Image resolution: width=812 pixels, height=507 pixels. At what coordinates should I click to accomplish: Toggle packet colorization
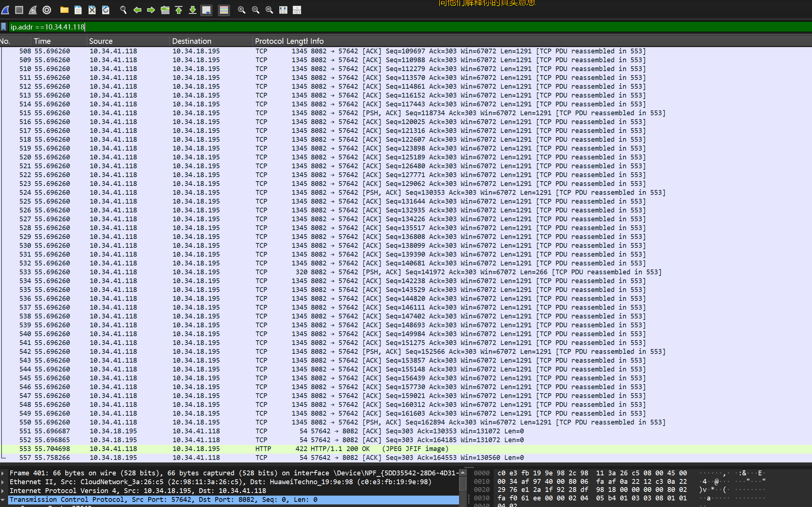click(224, 10)
